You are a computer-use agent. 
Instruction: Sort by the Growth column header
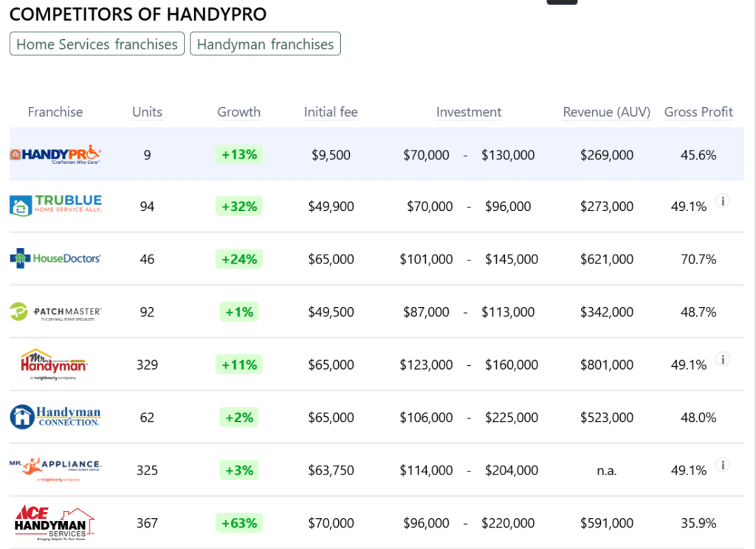(238, 112)
